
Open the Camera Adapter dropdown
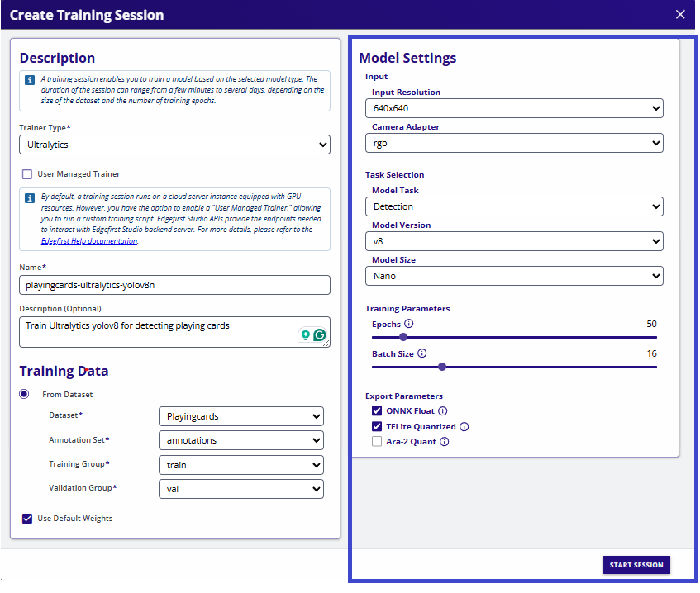coord(514,143)
